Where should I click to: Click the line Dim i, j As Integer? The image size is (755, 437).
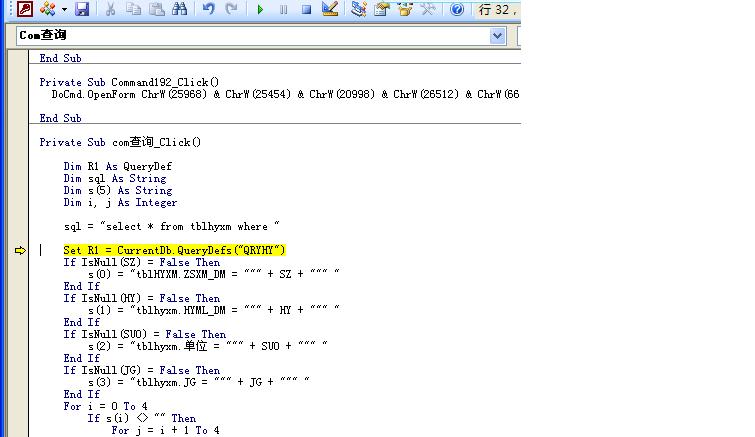point(120,203)
